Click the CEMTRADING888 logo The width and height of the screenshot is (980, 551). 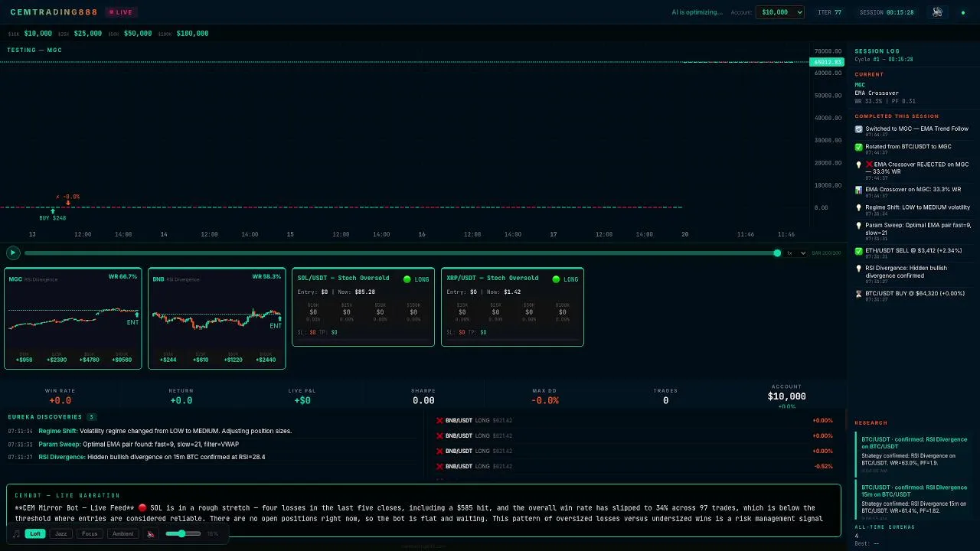54,12
